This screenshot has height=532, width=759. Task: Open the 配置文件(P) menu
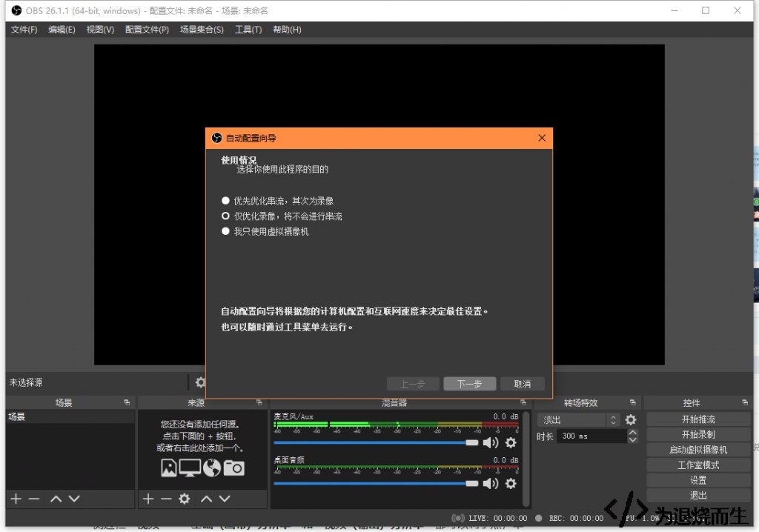pyautogui.click(x=148, y=30)
